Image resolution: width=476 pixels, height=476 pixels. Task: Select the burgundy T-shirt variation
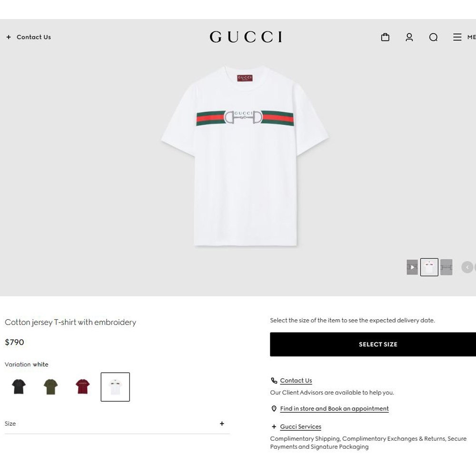pyautogui.click(x=82, y=387)
